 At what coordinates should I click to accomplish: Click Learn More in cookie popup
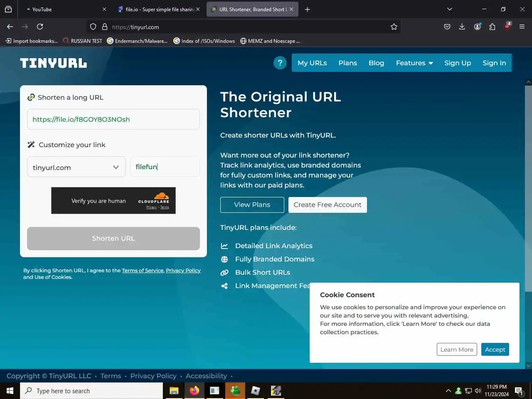pyautogui.click(x=457, y=350)
